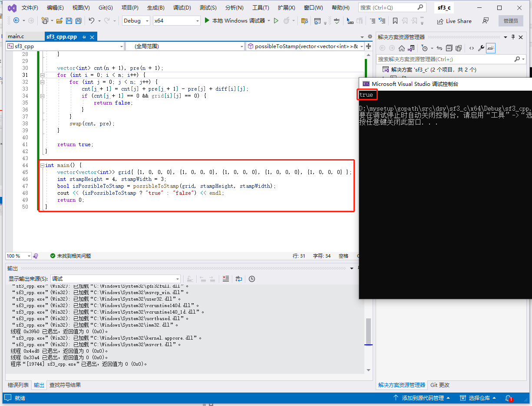Click the New Project icon in the toolbar
This screenshot has width=532, height=406.
[44, 21]
